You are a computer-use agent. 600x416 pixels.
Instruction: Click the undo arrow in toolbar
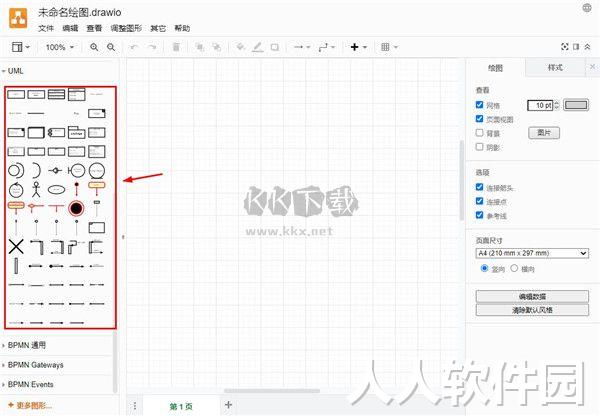tap(134, 47)
